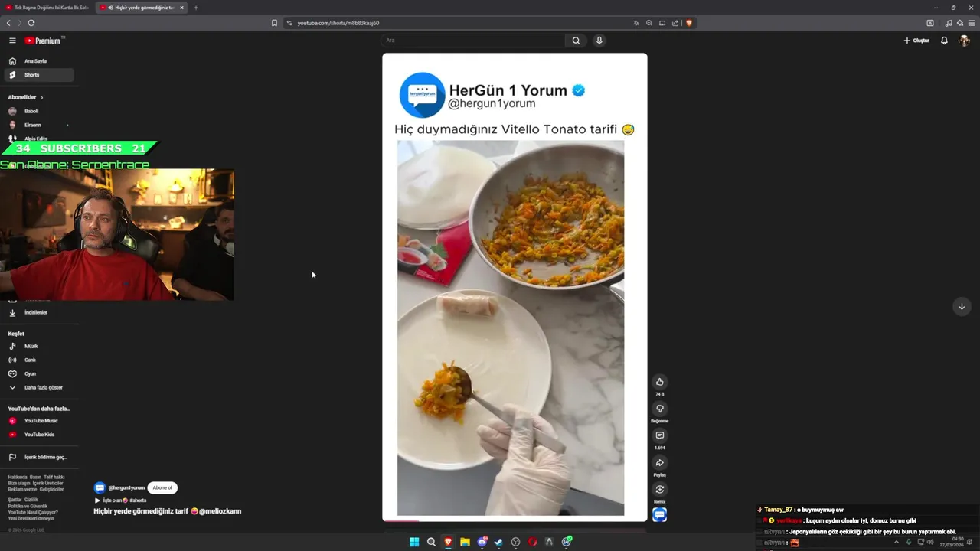Bookmark this page in the address bar

[x=274, y=23]
